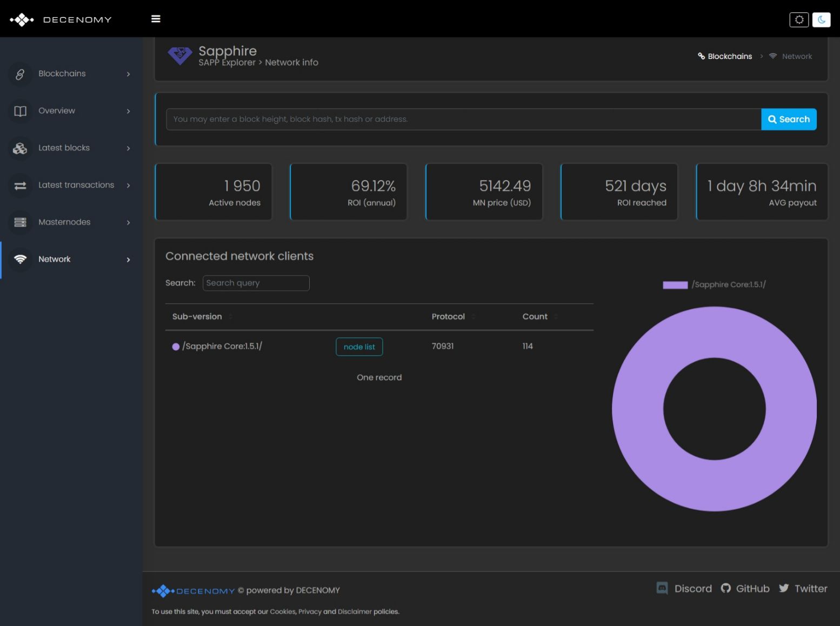This screenshot has width=840, height=626.
Task: Toggle the hamburger sidebar menu
Action: [x=156, y=19]
